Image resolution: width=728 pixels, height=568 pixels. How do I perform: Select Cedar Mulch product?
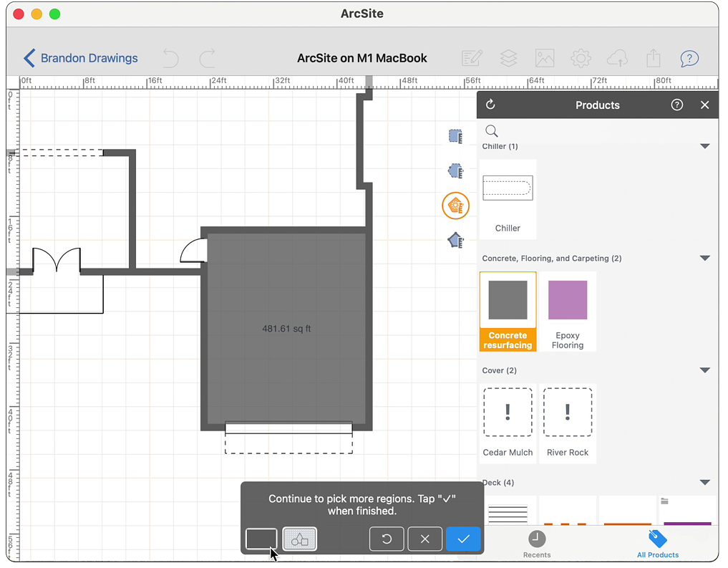coord(508,423)
